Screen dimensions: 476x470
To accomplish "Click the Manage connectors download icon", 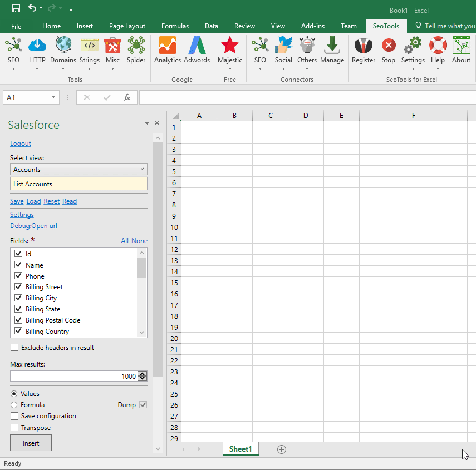I will pyautogui.click(x=332, y=46).
